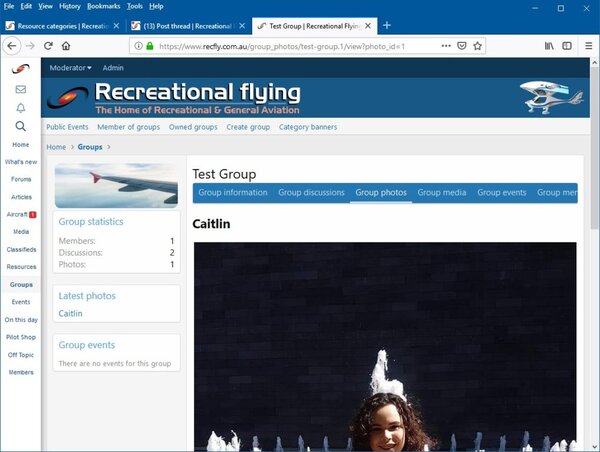Viewport: 600px width, 452px height.
Task: Open the page actions three-dot menu
Action: [x=442, y=46]
